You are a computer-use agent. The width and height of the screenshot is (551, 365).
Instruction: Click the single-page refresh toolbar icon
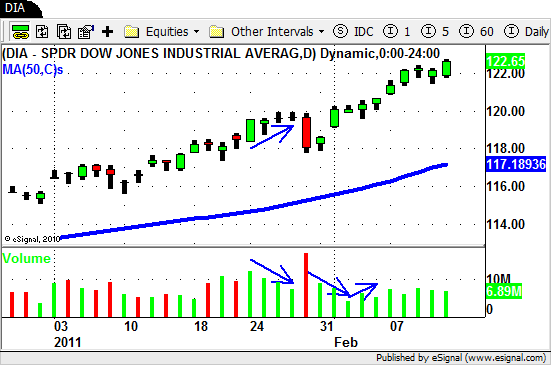coord(42,32)
